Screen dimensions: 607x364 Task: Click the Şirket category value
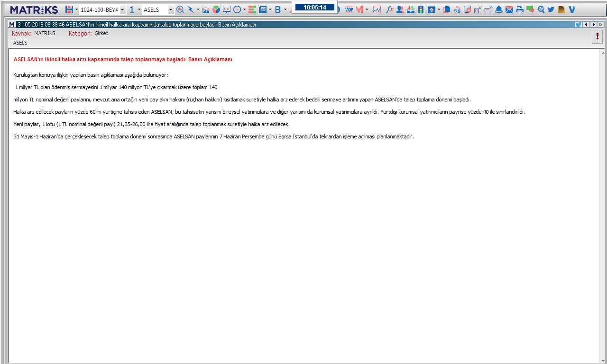(x=101, y=33)
